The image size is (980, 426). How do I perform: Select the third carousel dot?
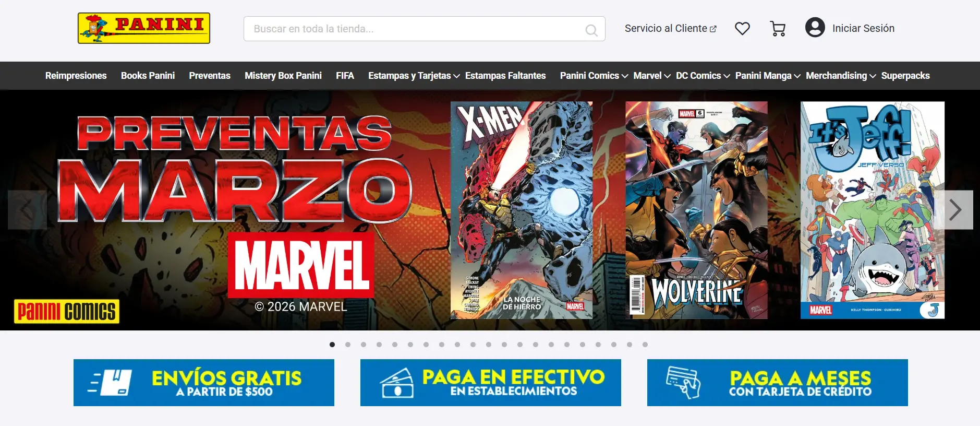[364, 345]
